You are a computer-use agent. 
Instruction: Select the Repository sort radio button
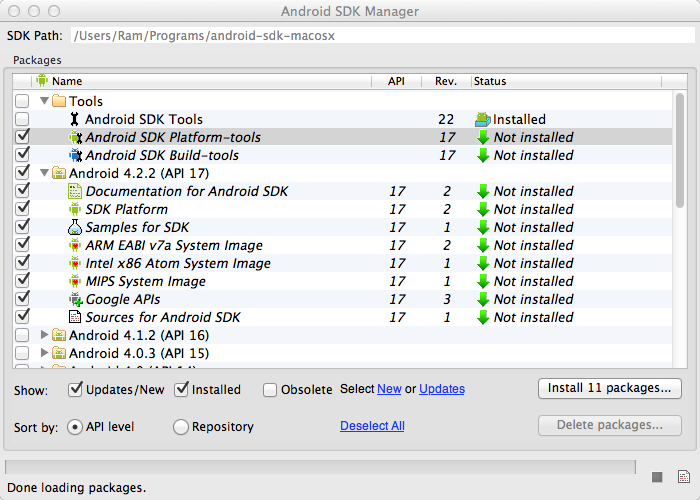click(180, 427)
